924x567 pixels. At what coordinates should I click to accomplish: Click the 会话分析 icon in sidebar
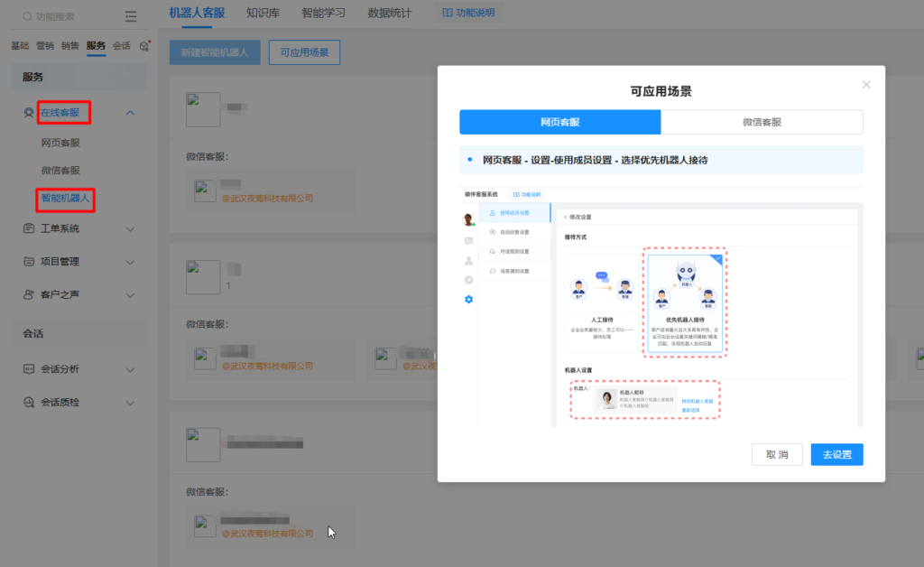click(x=29, y=369)
